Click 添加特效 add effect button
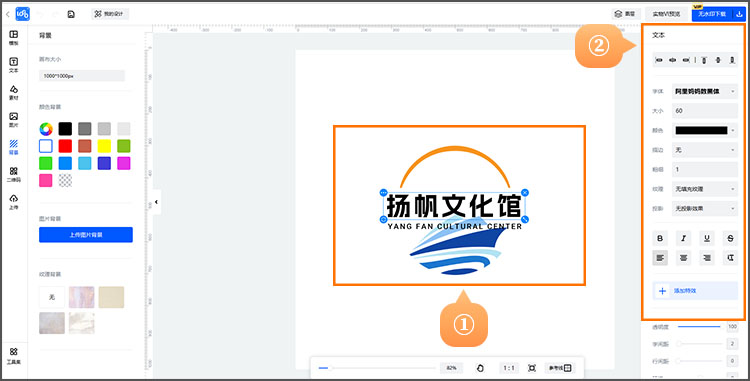Image resolution: width=750 pixels, height=381 pixels. tap(695, 291)
